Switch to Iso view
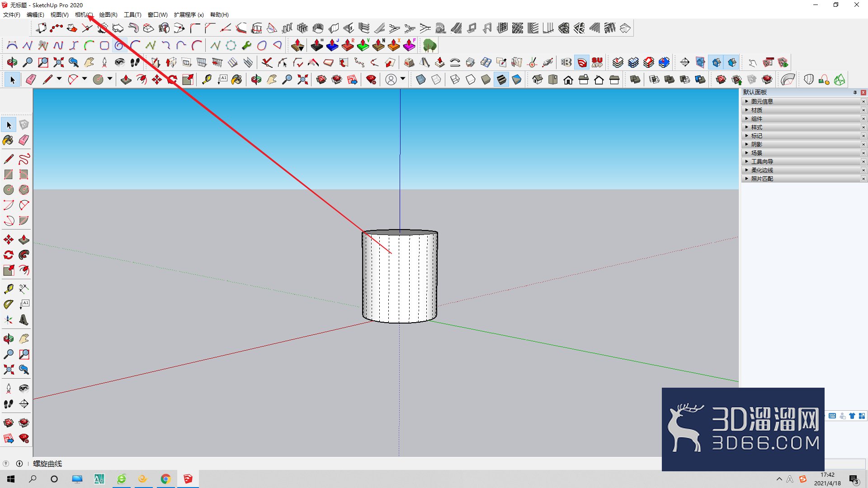Screen dimensions: 868x488 point(538,80)
